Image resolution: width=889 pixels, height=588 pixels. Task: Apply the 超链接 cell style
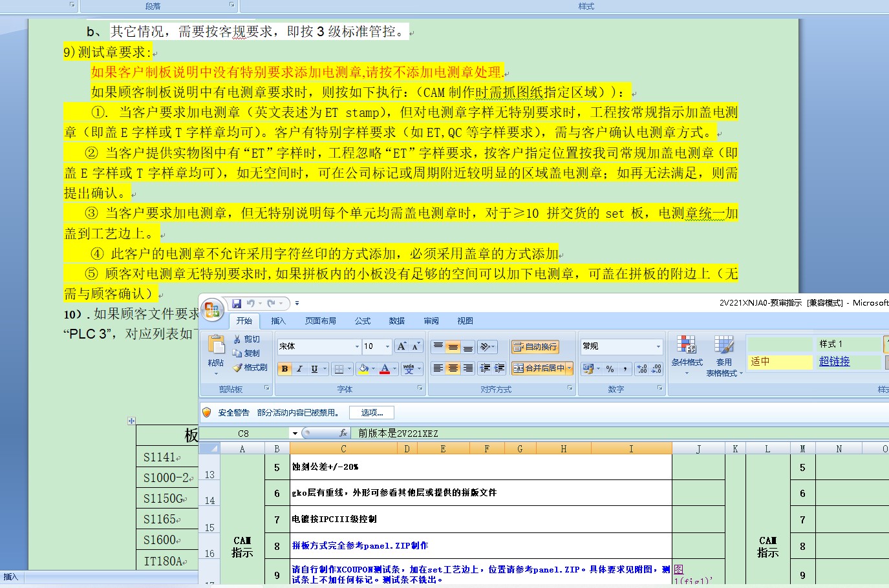click(848, 362)
